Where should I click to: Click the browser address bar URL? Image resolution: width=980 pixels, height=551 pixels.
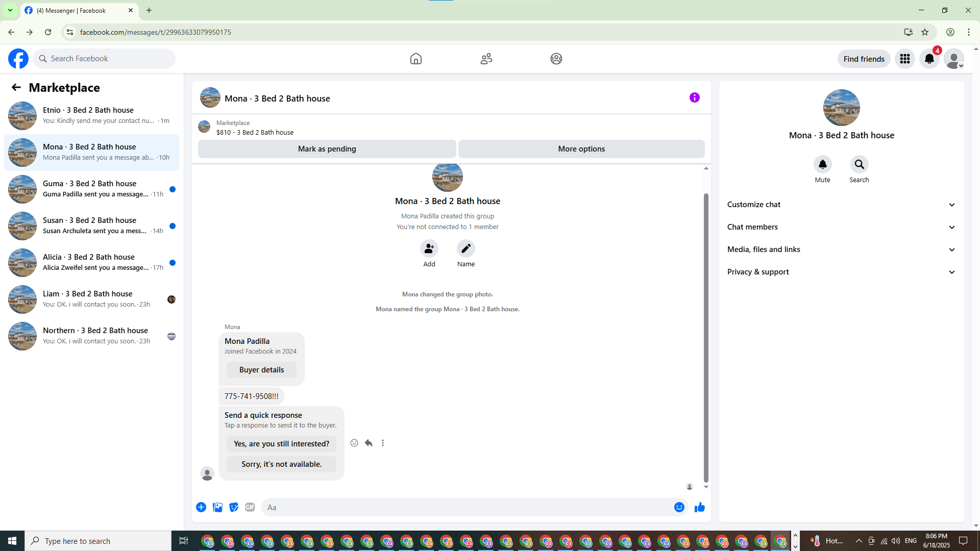tap(156, 32)
